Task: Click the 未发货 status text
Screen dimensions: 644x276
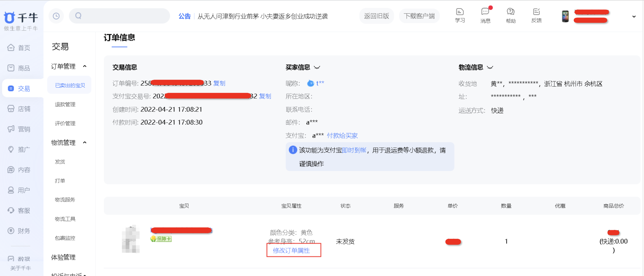Action: pyautogui.click(x=345, y=241)
